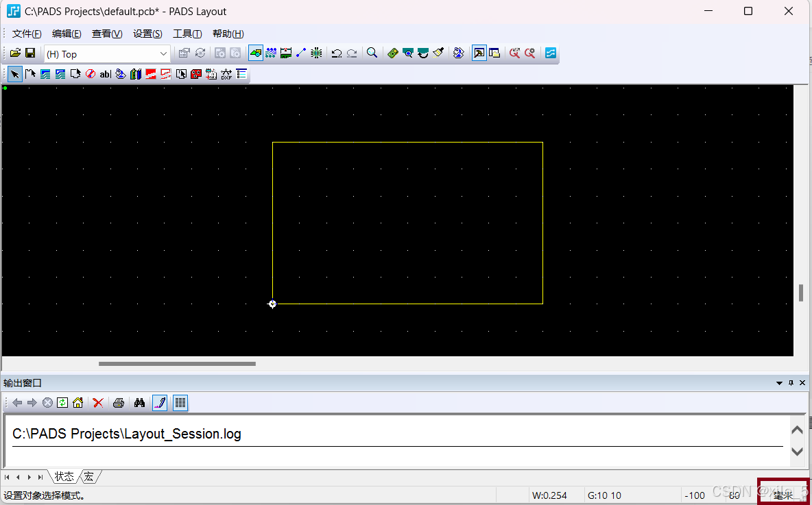
Task: Click the greyed Properties icon after layer dropdown
Action: [x=184, y=53]
